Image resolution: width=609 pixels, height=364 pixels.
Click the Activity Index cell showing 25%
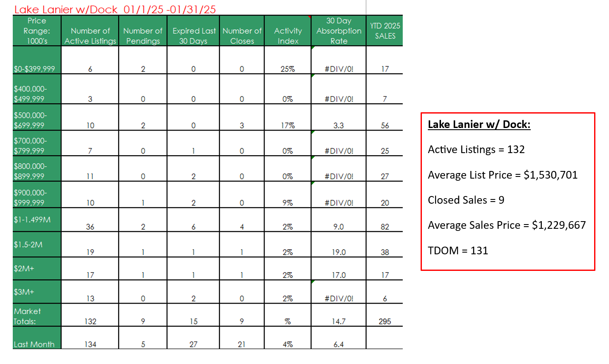coord(288,69)
